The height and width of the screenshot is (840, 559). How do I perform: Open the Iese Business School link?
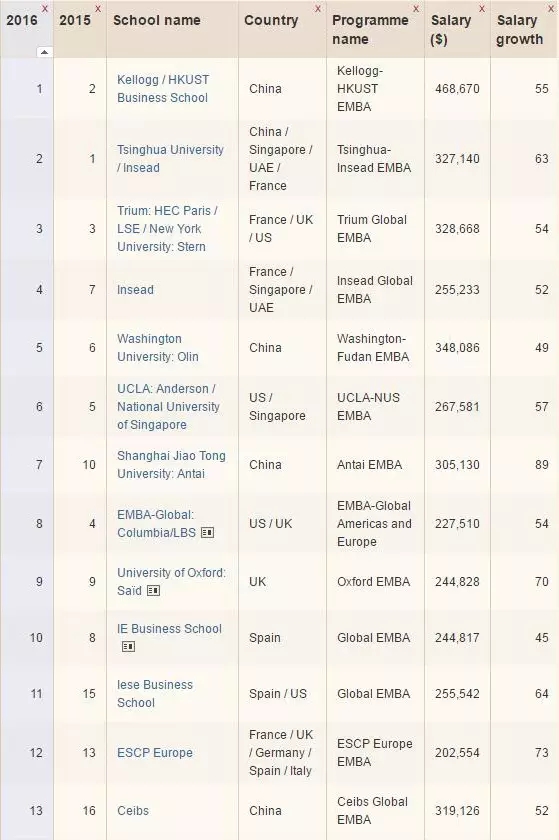(155, 694)
